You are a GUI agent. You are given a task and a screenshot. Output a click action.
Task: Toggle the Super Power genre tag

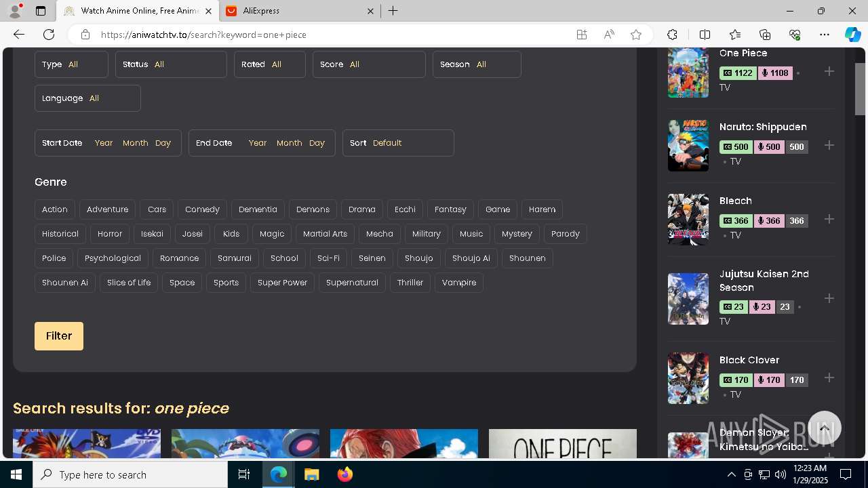282,283
